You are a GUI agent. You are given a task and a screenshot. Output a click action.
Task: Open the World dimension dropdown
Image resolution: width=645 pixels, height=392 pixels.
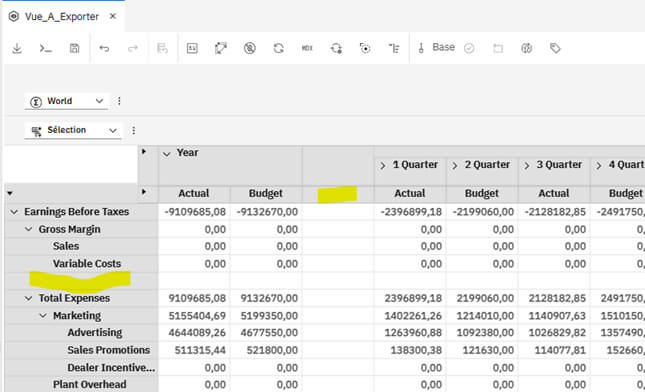(66, 101)
